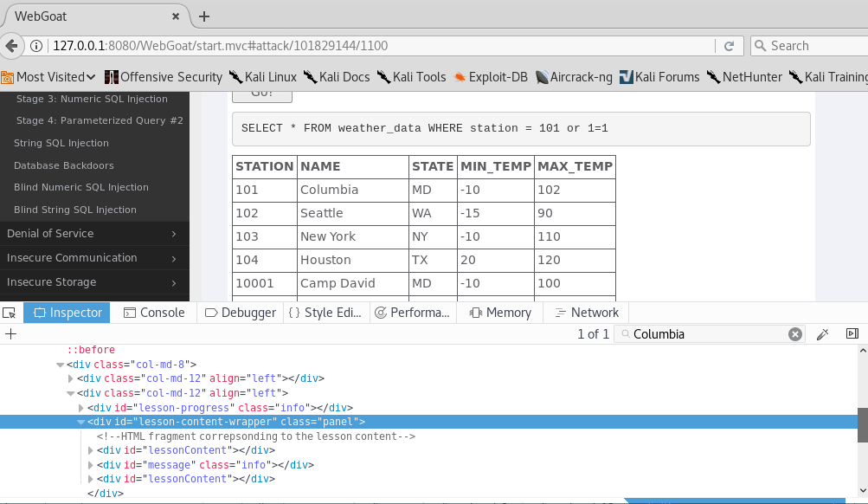Close the WebGoat browser tab

pos(176,16)
